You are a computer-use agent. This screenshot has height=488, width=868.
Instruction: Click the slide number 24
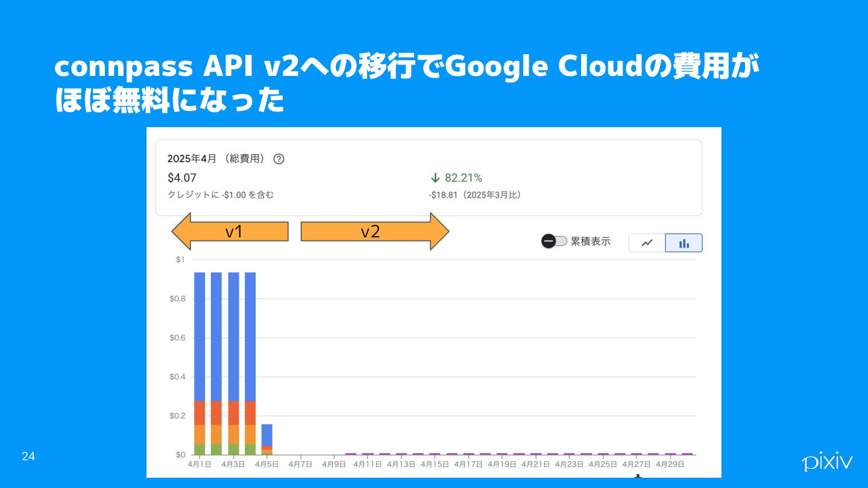28,457
